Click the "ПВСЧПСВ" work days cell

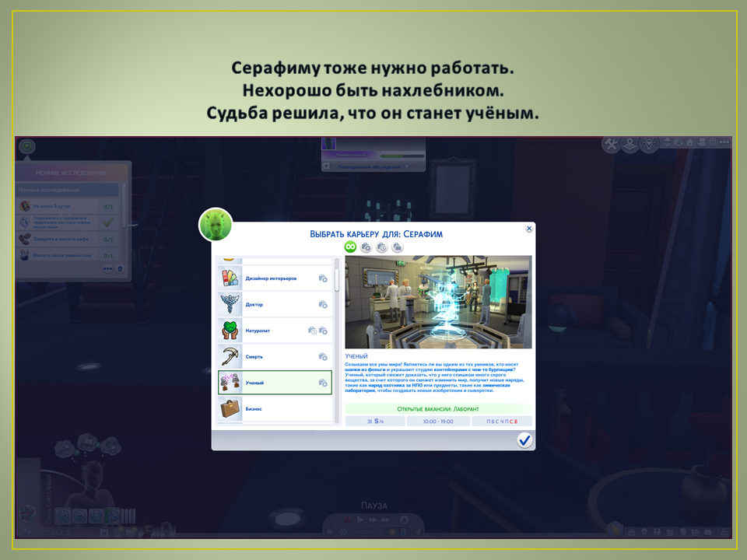point(502,422)
